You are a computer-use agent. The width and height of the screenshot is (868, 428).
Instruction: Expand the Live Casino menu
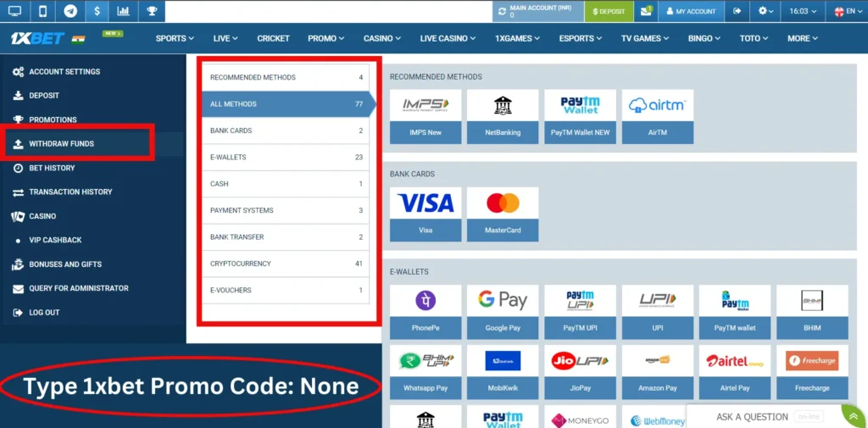pyautogui.click(x=448, y=39)
